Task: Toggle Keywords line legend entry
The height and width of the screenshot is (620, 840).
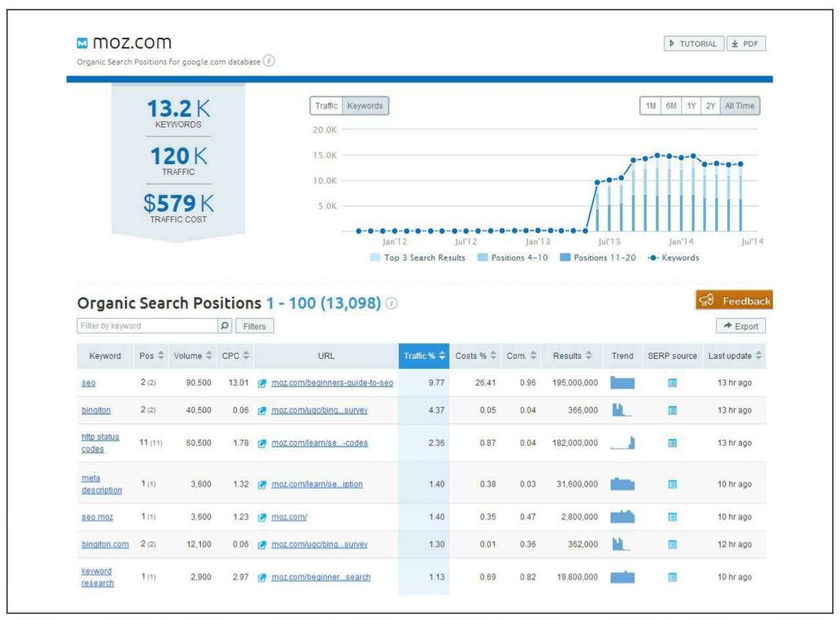Action: pyautogui.click(x=673, y=258)
